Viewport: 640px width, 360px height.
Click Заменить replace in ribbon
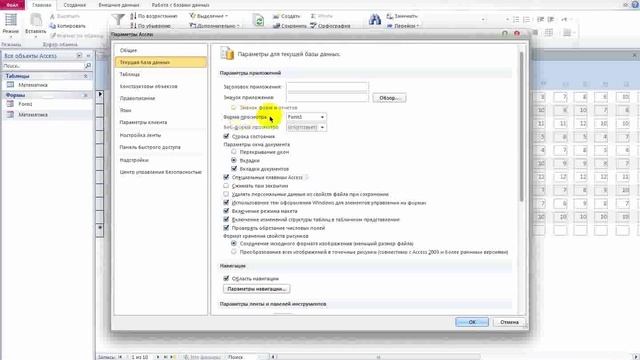[x=402, y=16]
